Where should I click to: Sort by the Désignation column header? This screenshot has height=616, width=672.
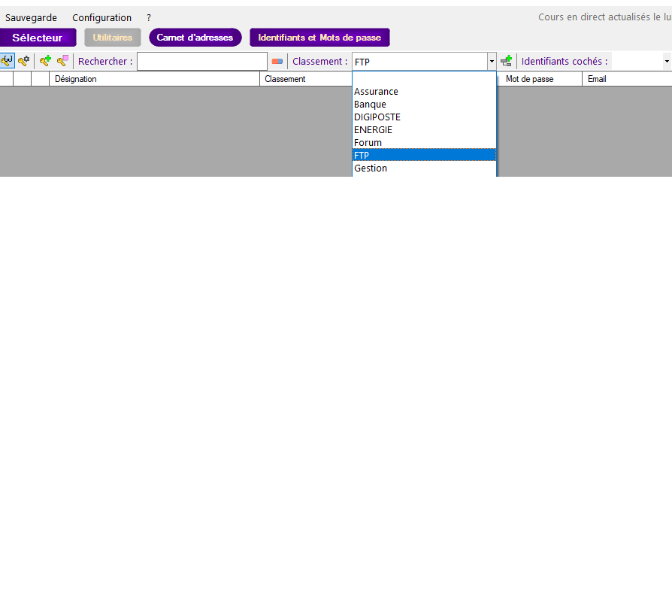154,79
